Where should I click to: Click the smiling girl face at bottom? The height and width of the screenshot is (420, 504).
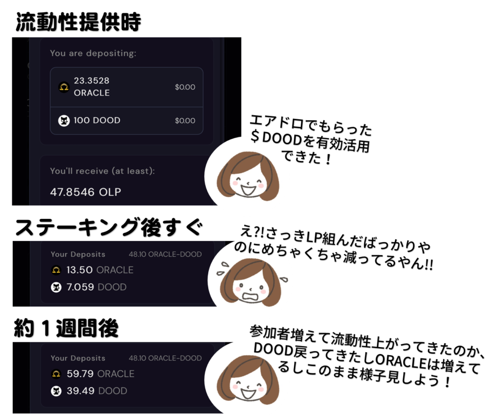point(248,380)
